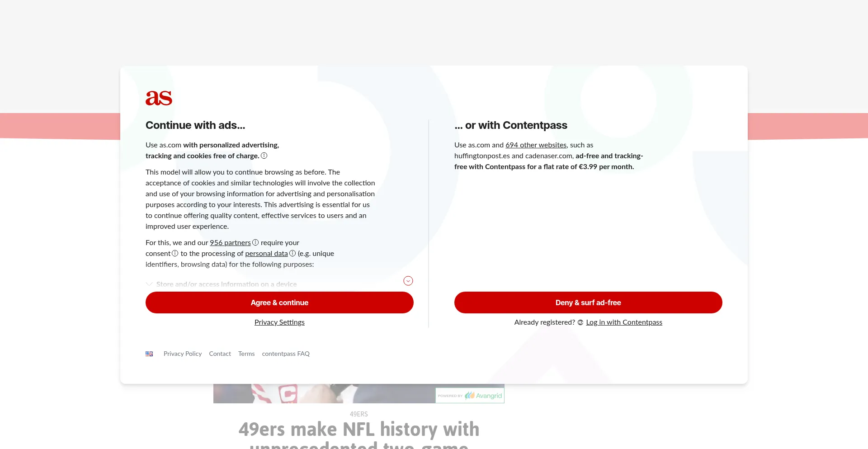The height and width of the screenshot is (449, 868).
Task: Click the red AS logo
Action: coord(159,98)
